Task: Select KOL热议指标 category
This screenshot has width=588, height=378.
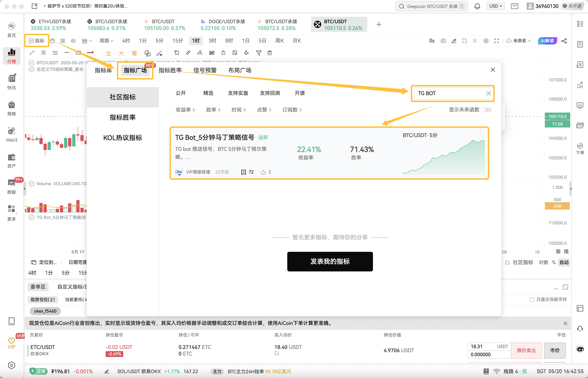Action: pyautogui.click(x=123, y=138)
